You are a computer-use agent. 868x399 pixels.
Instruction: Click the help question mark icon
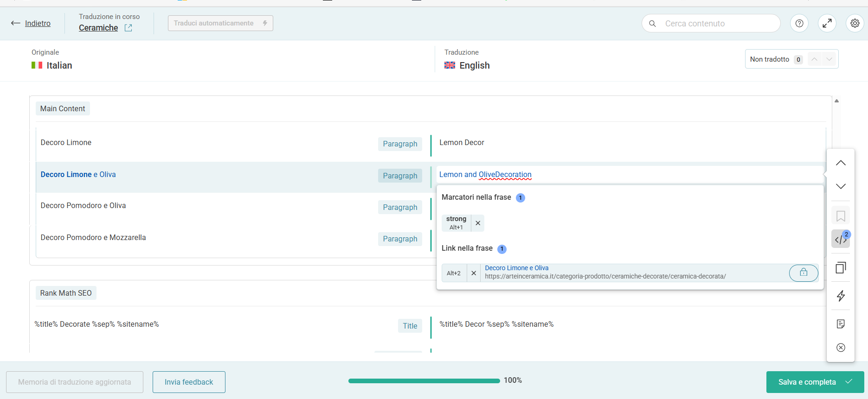[799, 23]
